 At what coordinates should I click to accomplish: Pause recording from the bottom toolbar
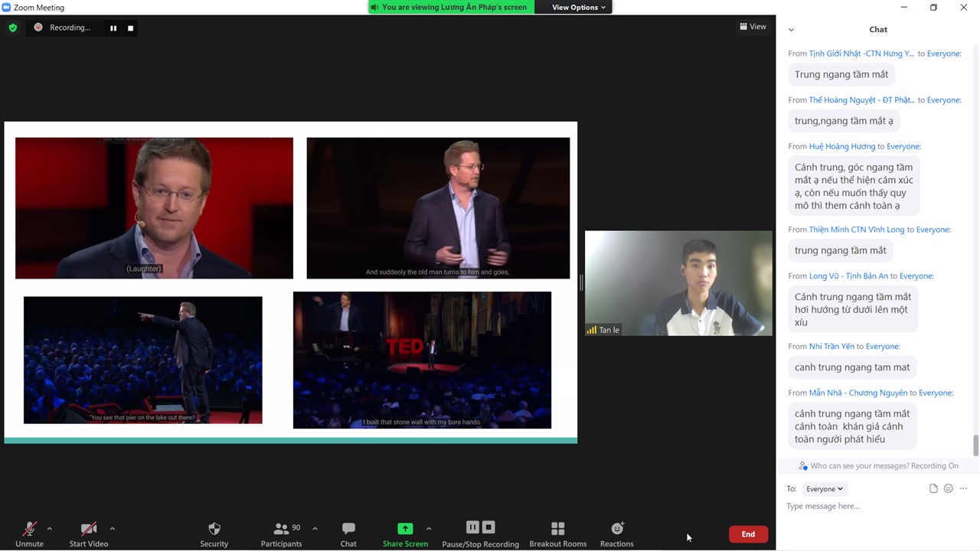point(472,527)
